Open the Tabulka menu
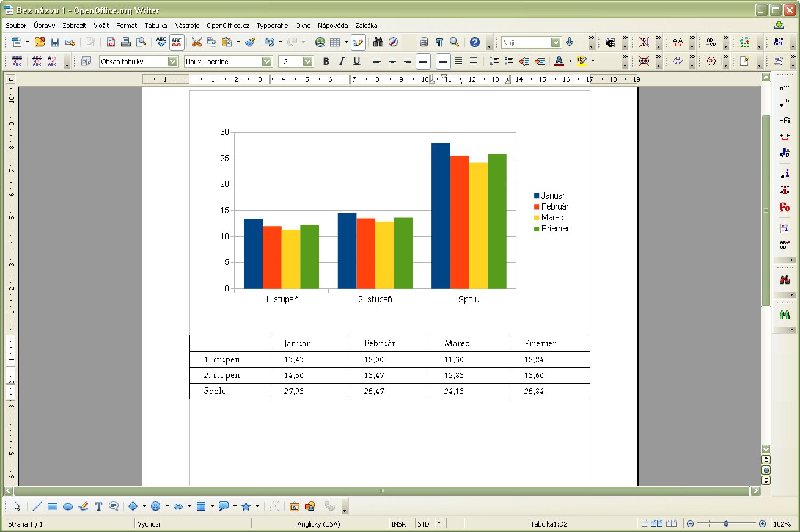800x532 pixels. click(156, 26)
